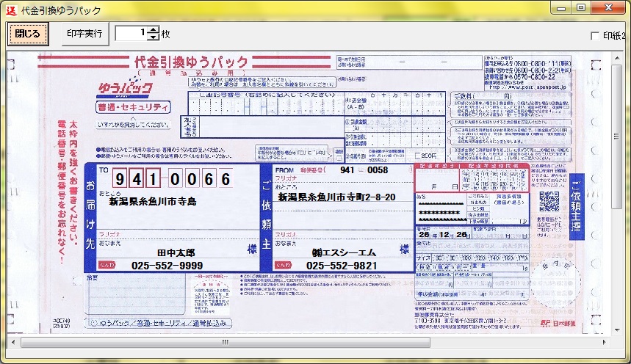The image size is (631, 364).
Task: Click the 代金引換ゆうパック slip heading
Action: [191, 62]
